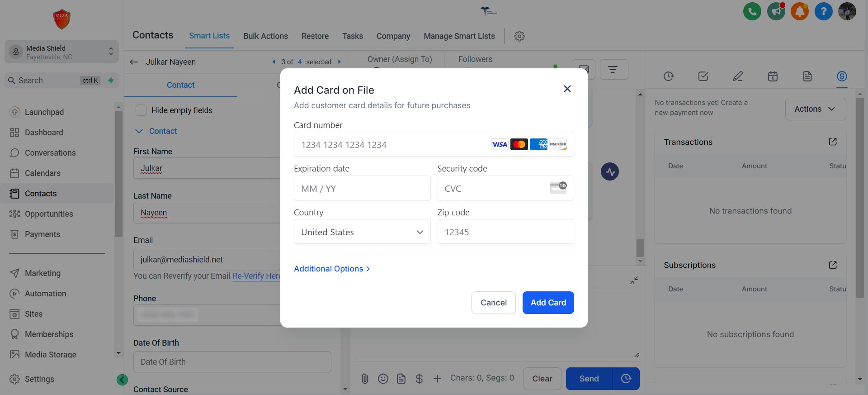The image size is (868, 395).
Task: Request payment with dollar sign icon
Action: 419,379
